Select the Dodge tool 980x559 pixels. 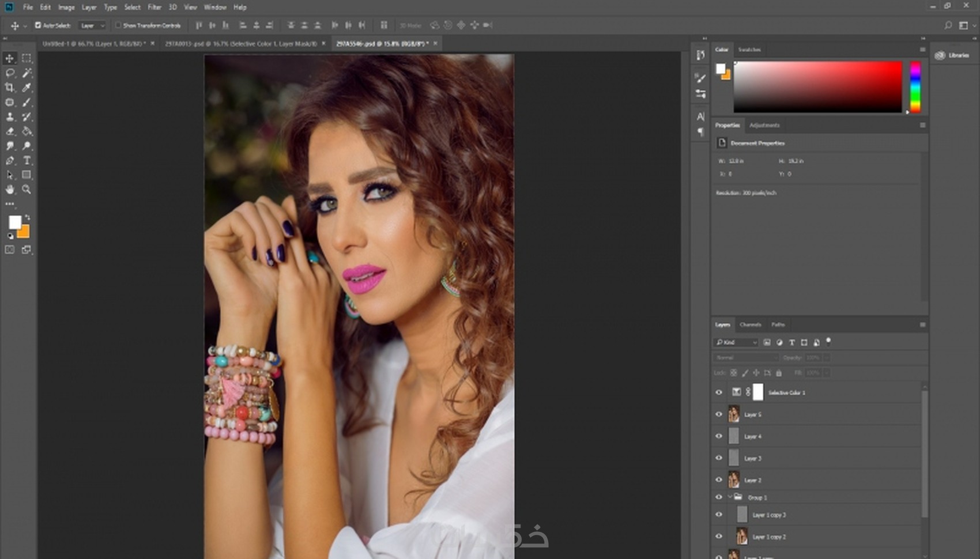coord(27,146)
